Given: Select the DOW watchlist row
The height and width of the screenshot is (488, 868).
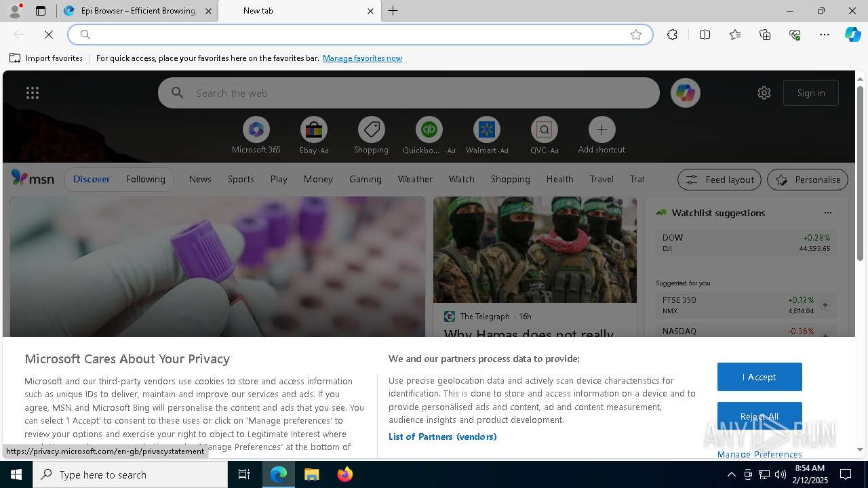Looking at the screenshot, I should [x=746, y=243].
